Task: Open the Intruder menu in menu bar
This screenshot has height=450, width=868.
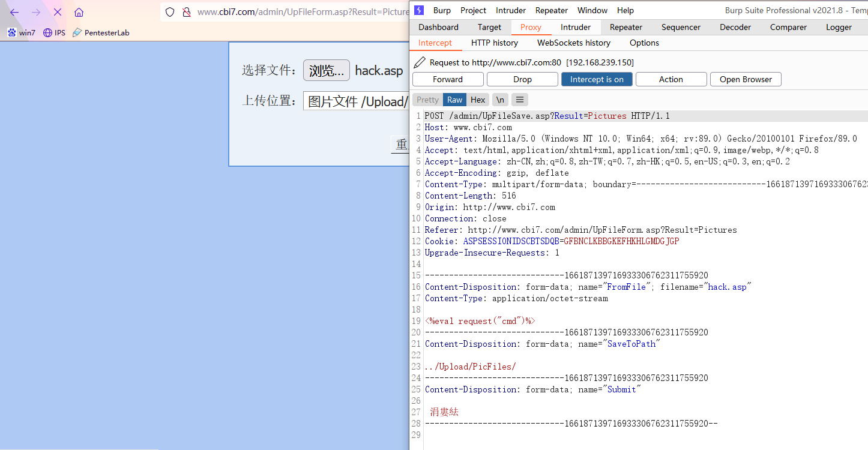Action: [x=511, y=10]
